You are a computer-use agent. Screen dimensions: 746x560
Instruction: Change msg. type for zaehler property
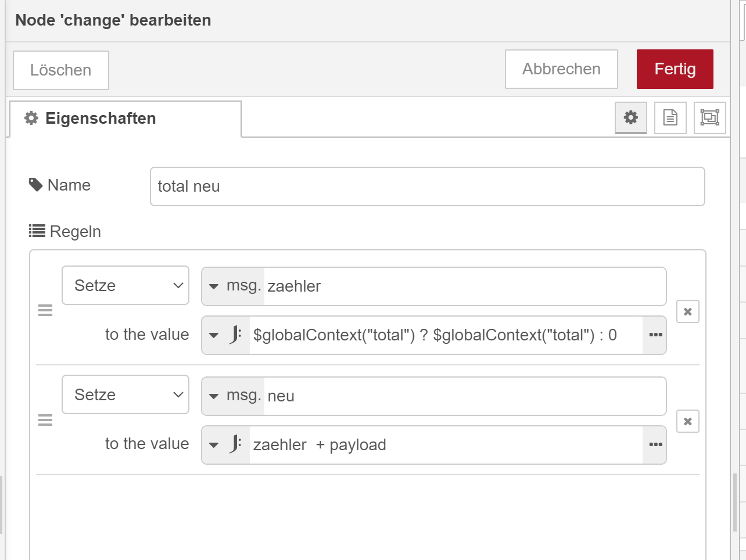coord(234,286)
